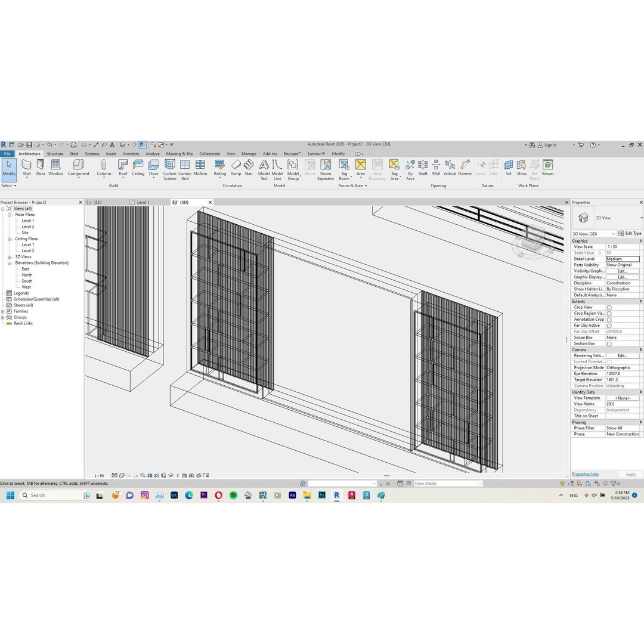Click the Set work plane tool
Image resolution: width=644 pixels, height=644 pixels.
[509, 168]
